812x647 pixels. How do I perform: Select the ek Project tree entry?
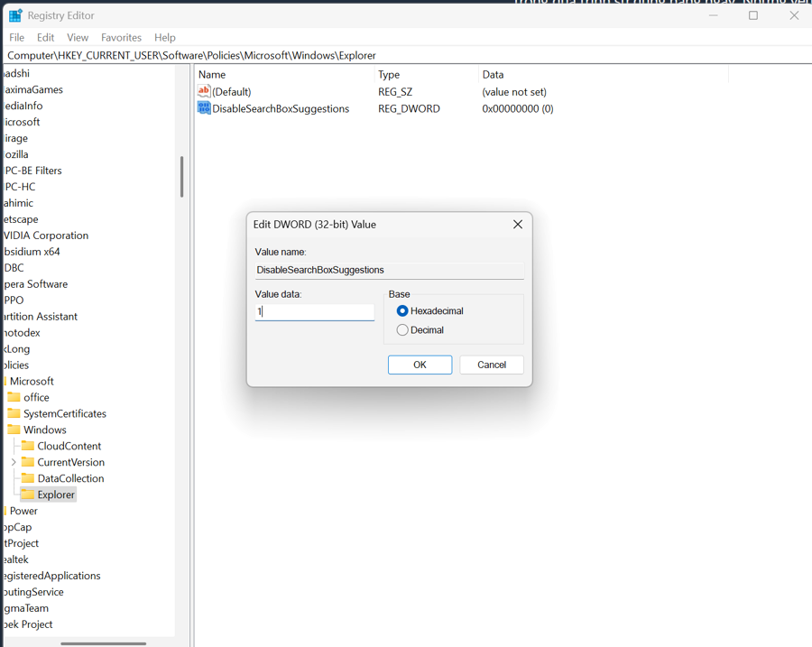29,624
